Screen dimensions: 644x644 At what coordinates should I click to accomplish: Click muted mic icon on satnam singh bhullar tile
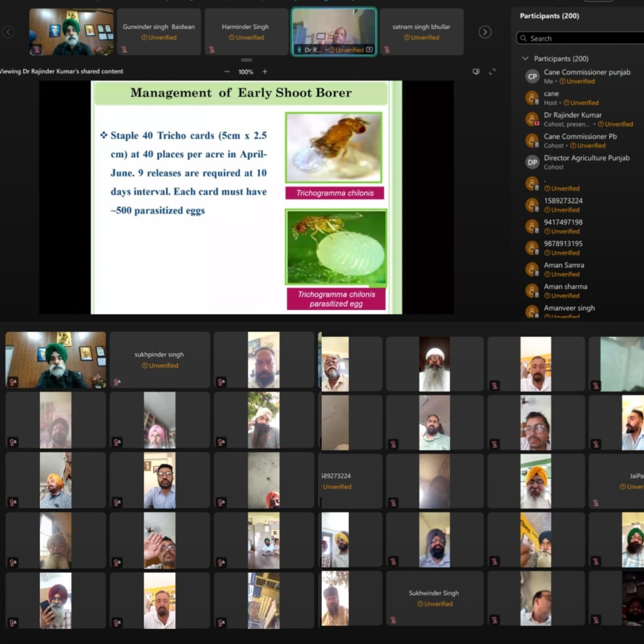click(x=387, y=49)
